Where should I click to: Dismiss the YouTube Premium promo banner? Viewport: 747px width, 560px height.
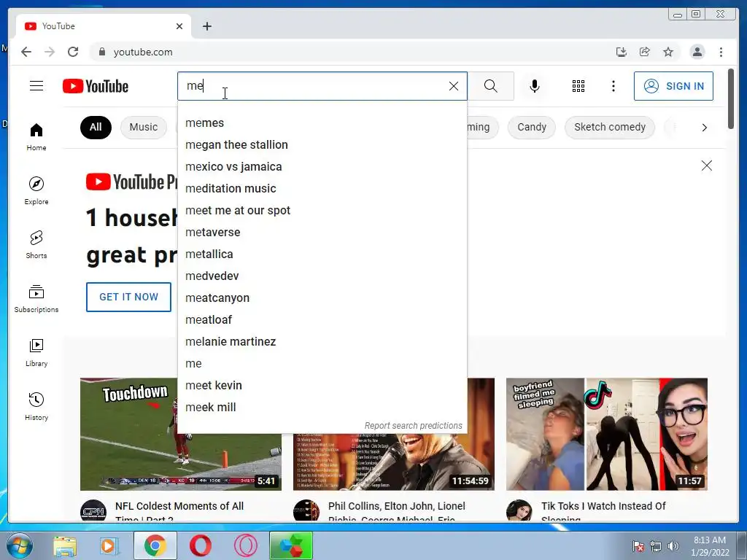click(x=706, y=166)
